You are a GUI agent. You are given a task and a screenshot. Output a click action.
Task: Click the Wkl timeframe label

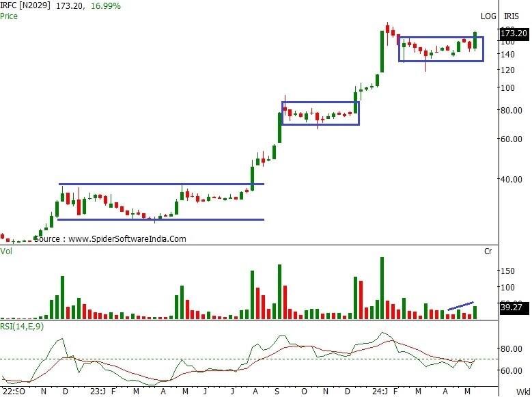(524, 392)
